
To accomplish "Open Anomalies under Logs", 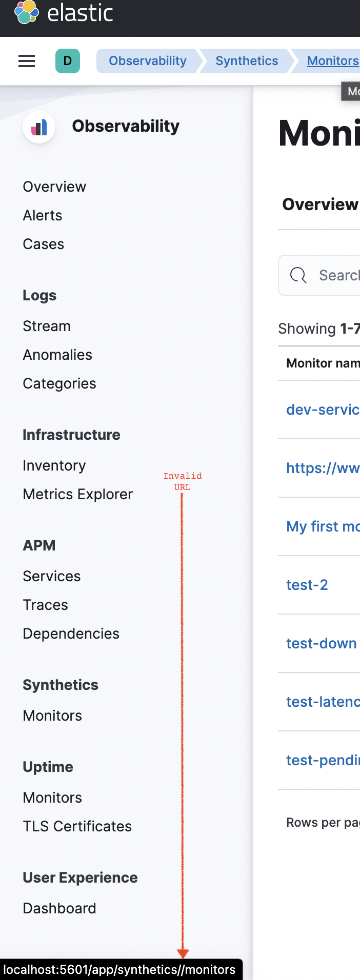I will (x=57, y=355).
